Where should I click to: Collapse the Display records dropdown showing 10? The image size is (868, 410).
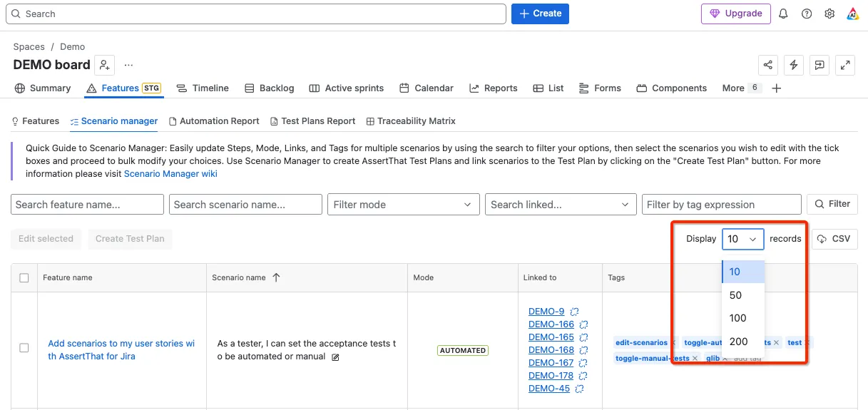pyautogui.click(x=742, y=239)
